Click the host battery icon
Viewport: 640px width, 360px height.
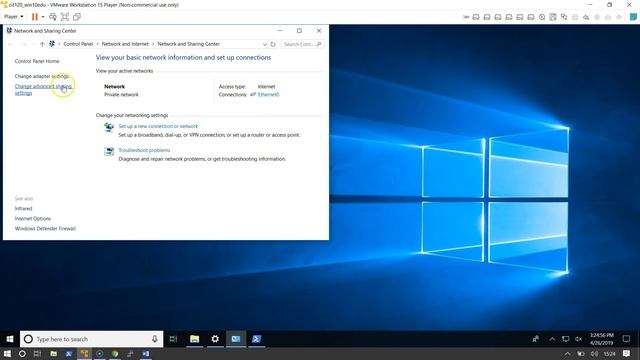[x=580, y=354]
